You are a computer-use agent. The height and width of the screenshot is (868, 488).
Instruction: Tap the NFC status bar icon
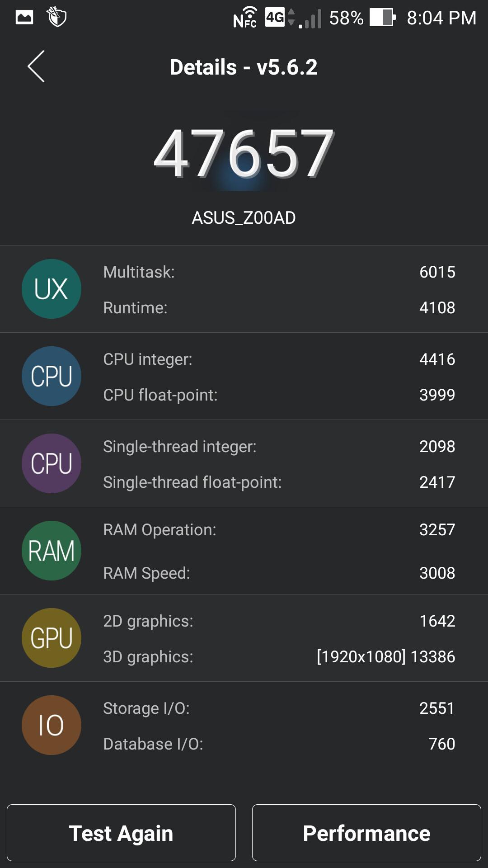pyautogui.click(x=245, y=18)
